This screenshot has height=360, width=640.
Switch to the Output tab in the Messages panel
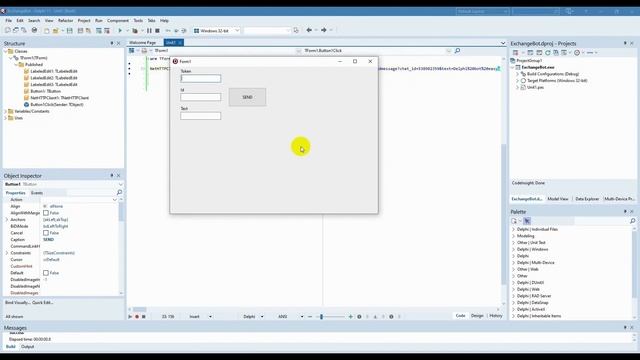click(x=27, y=347)
